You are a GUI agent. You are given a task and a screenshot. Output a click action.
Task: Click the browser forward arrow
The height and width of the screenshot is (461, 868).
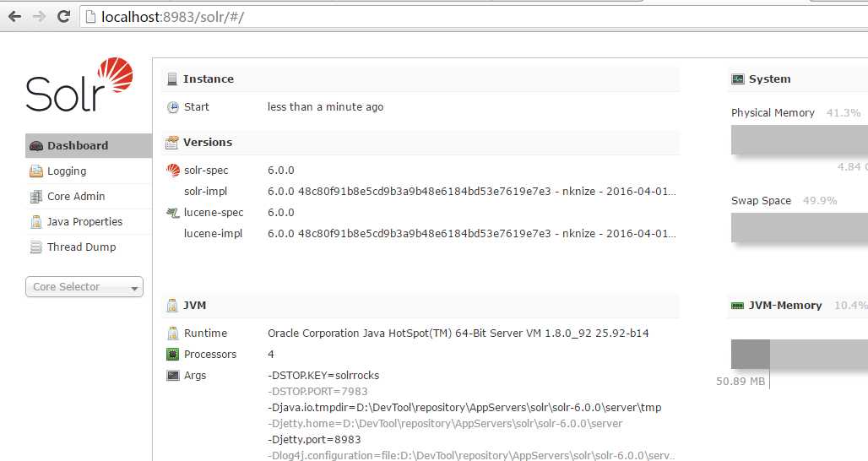[39, 17]
